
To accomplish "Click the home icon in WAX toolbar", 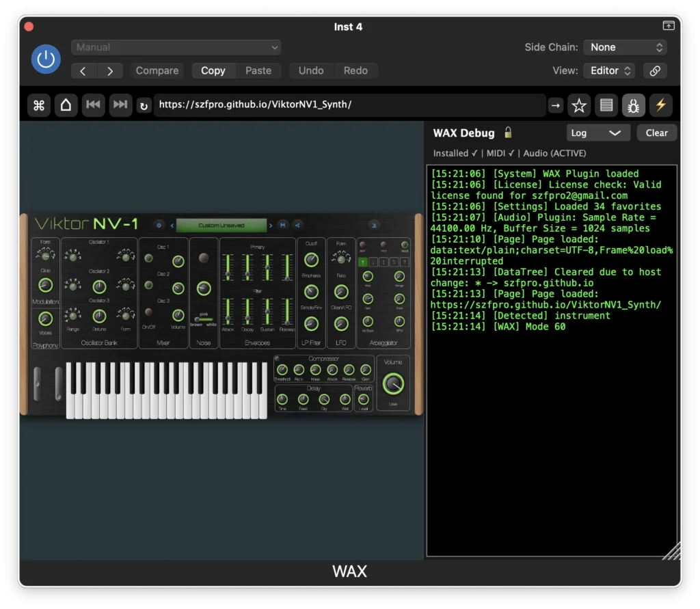I will [x=66, y=105].
